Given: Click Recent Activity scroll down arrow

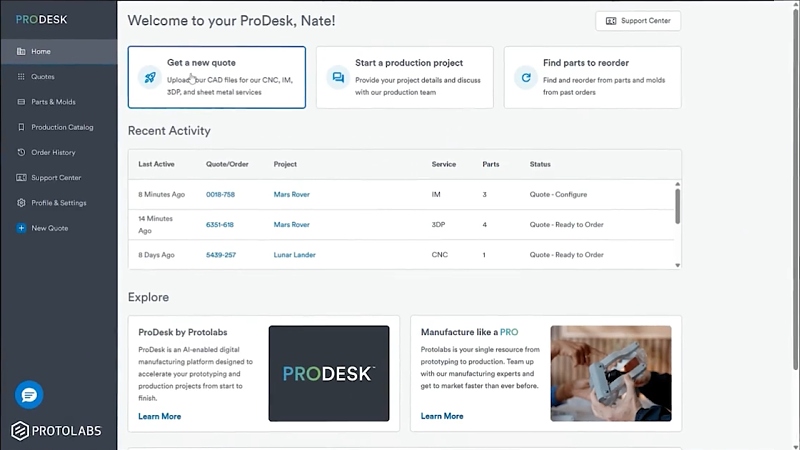Looking at the screenshot, I should [x=678, y=265].
